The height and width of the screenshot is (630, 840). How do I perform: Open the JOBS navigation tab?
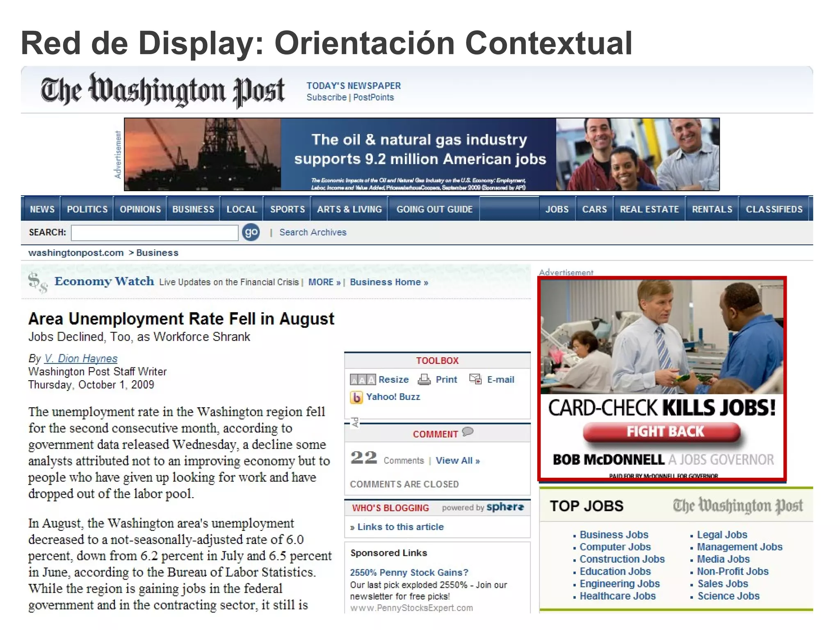[557, 209]
